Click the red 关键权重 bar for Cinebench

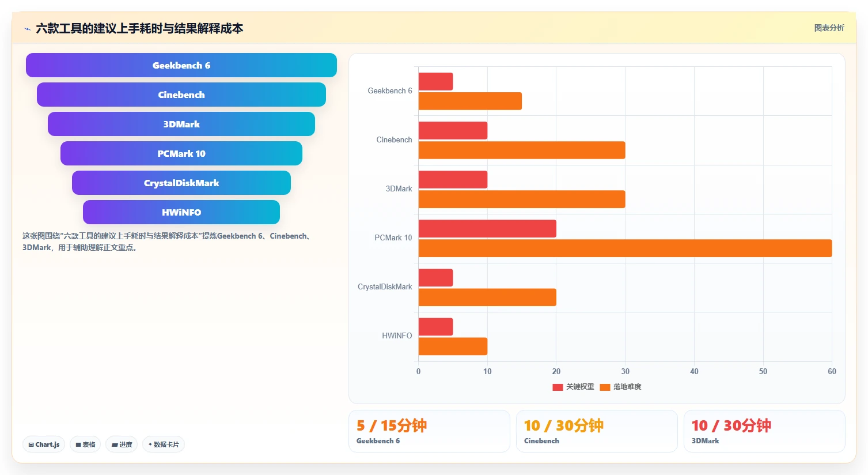(x=453, y=130)
